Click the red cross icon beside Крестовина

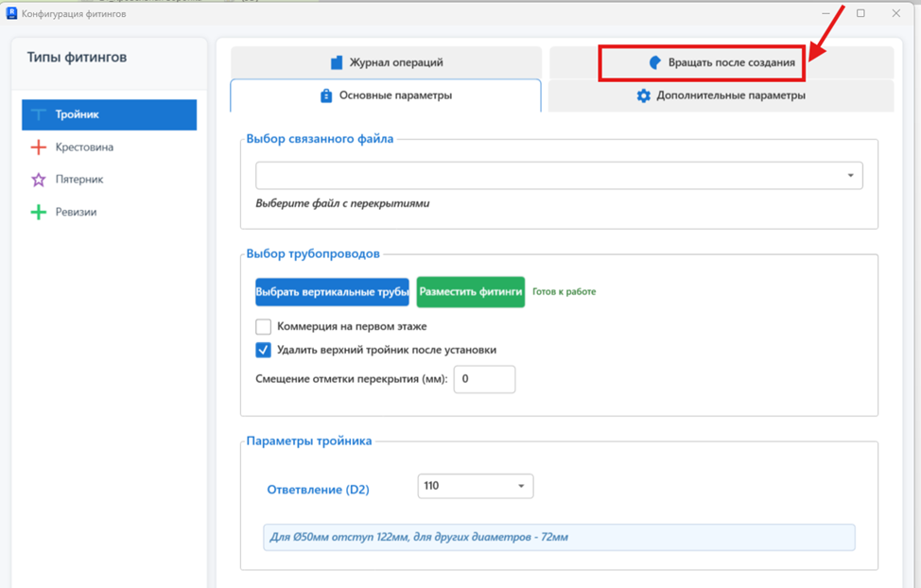coord(38,147)
